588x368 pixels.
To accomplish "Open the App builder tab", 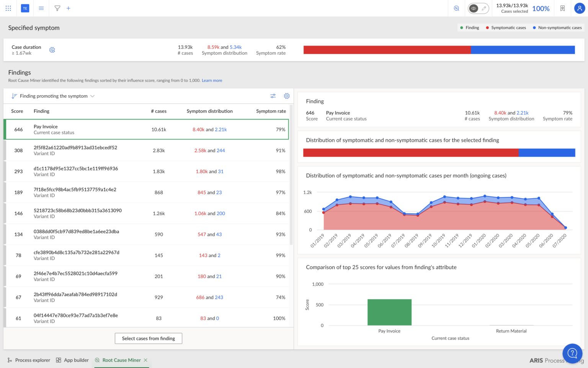I will 72,360.
